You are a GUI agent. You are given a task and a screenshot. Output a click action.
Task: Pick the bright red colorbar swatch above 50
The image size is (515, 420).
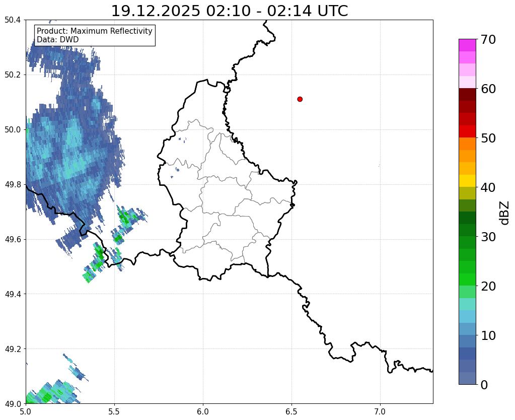(467, 131)
